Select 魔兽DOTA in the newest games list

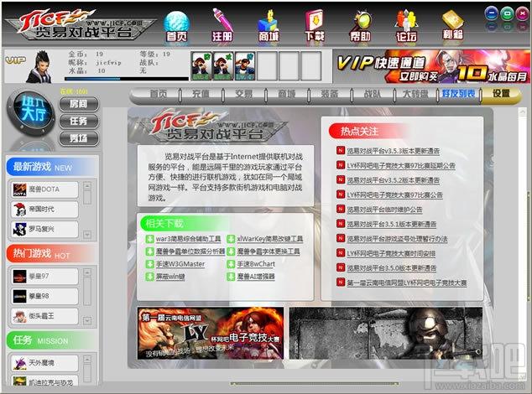click(44, 189)
